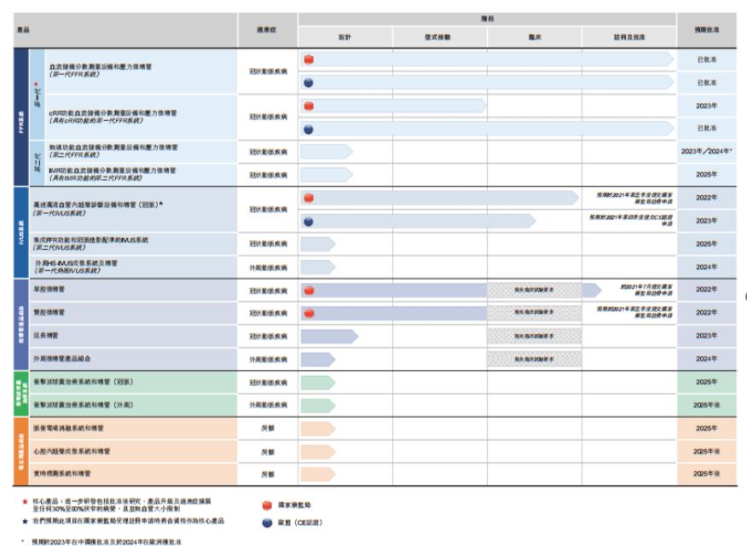Click the dark blue star footnote marker

point(25,521)
